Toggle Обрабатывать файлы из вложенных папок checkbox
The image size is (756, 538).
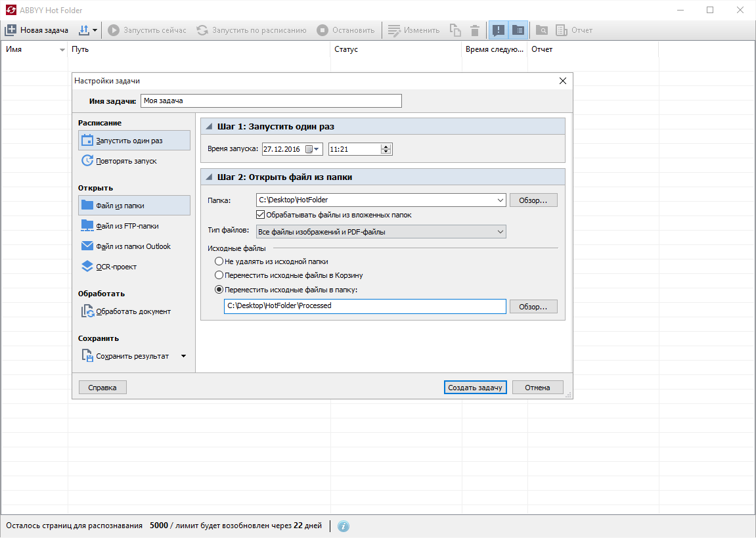tap(260, 215)
